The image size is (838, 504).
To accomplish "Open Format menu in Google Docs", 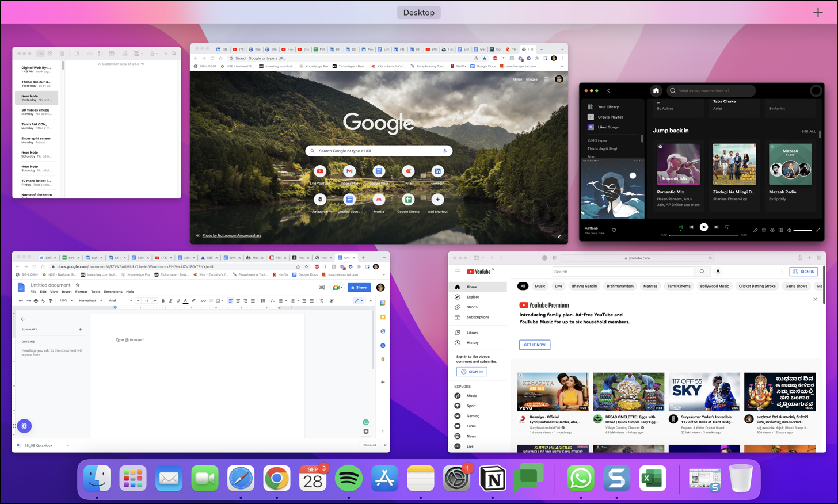I will (81, 292).
